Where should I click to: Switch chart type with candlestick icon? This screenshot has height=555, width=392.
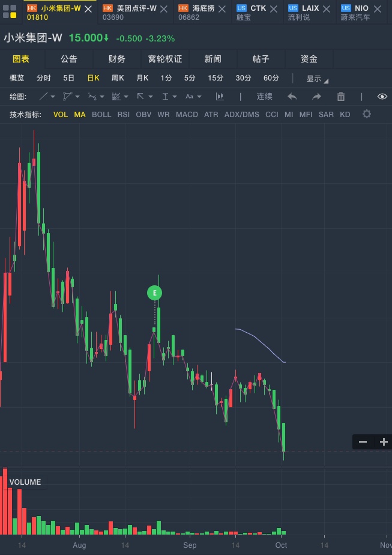(x=220, y=96)
